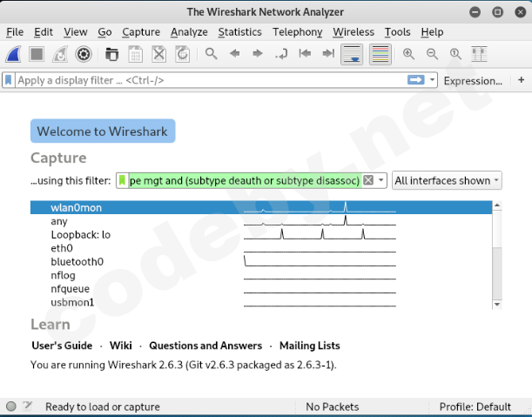Toggle auto-scroll during live capture
The height and width of the screenshot is (417, 532).
(x=352, y=54)
